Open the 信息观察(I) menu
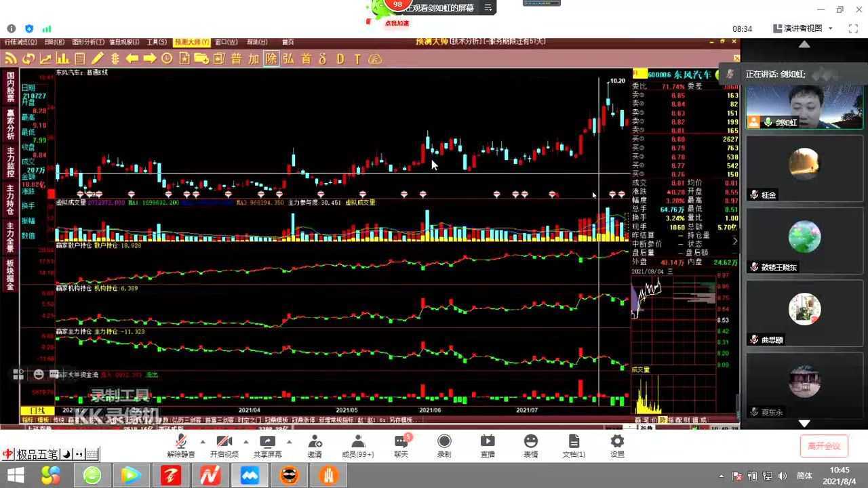Screen dimensions: 868x488 [123, 42]
